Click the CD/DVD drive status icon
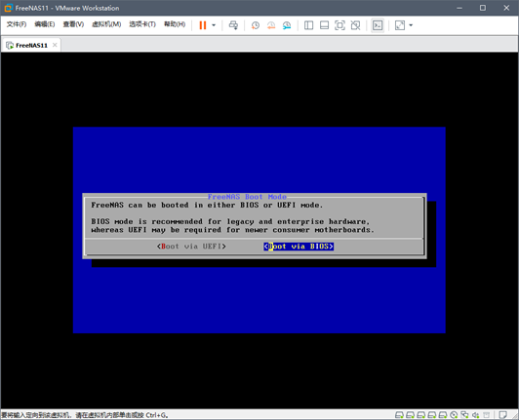The image size is (519, 420). [454, 415]
